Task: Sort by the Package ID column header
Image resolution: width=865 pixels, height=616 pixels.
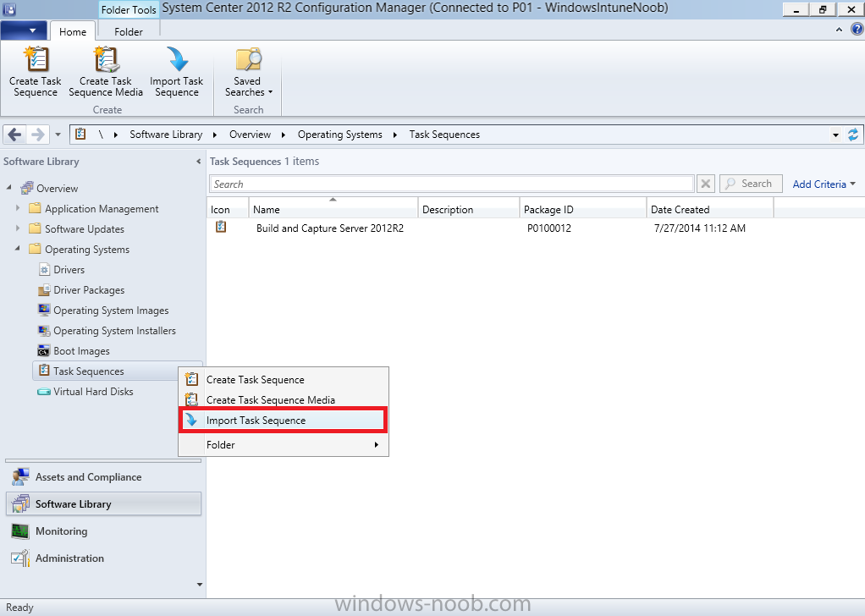Action: point(582,209)
